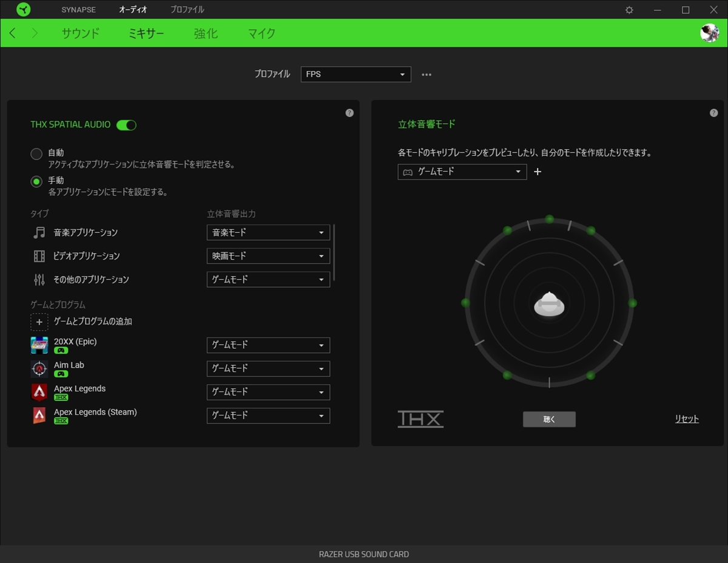Screen dimensions: 728x563
Task: Select the 自動 radio button
Action: pyautogui.click(x=36, y=154)
